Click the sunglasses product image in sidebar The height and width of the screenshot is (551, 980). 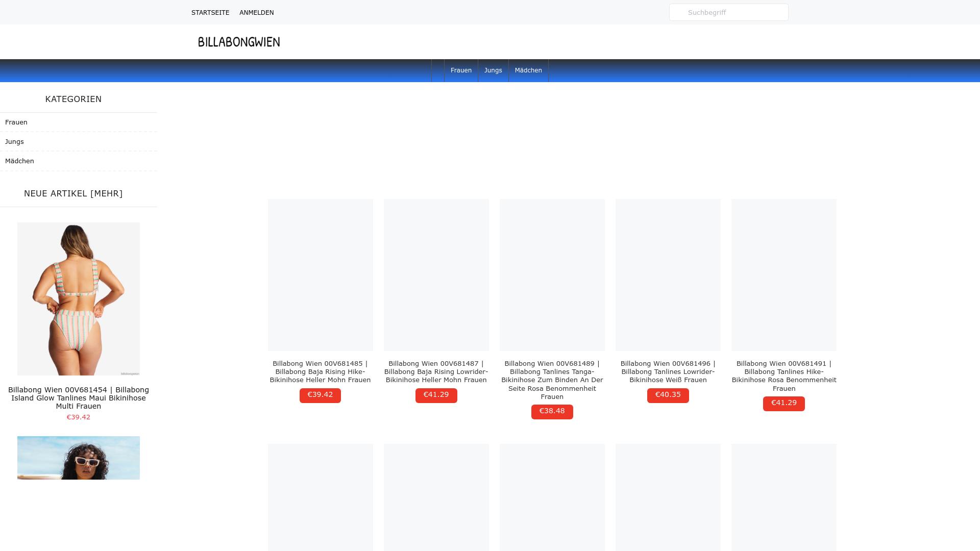click(78, 458)
